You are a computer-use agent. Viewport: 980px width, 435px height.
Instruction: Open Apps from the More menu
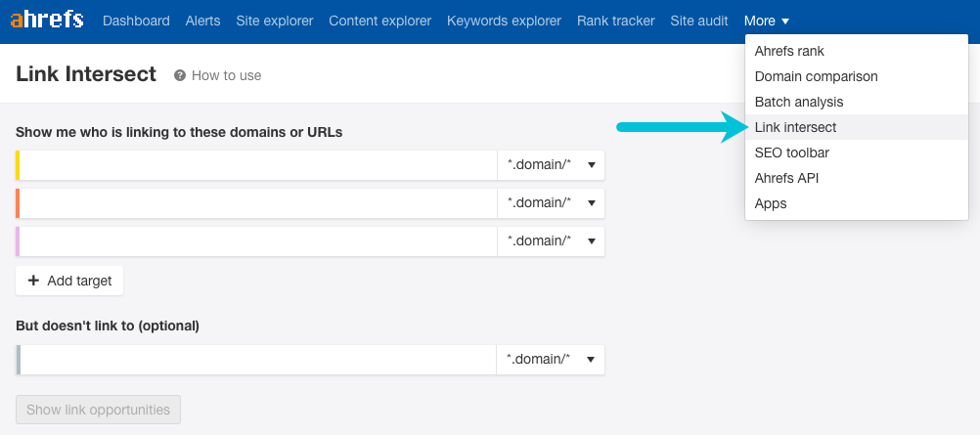[856, 203]
